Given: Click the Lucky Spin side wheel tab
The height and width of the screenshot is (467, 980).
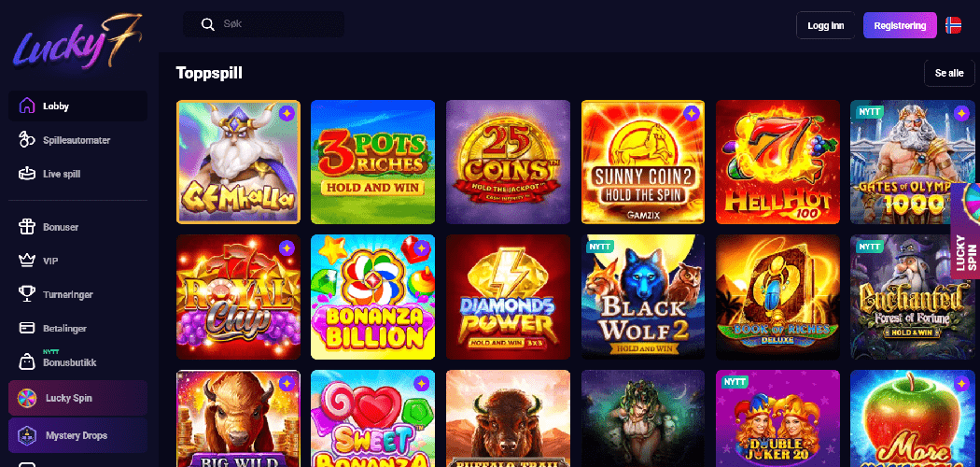Looking at the screenshot, I should [x=966, y=232].
